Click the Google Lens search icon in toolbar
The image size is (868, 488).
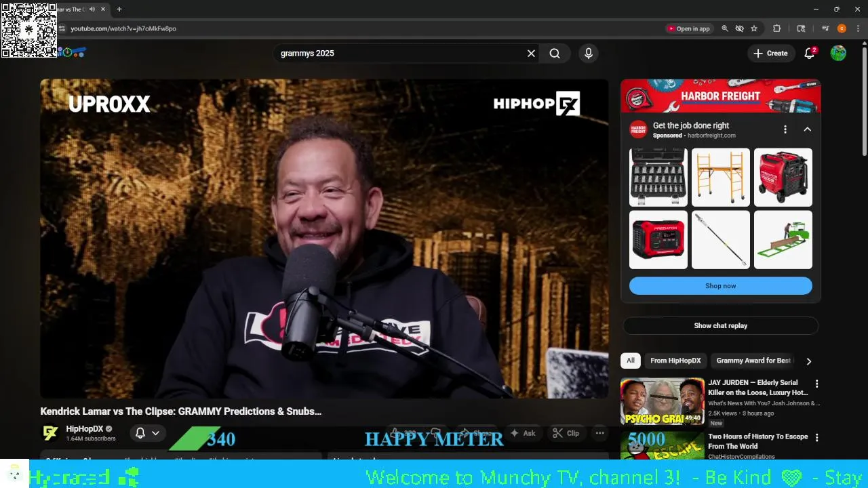pyautogui.click(x=801, y=28)
